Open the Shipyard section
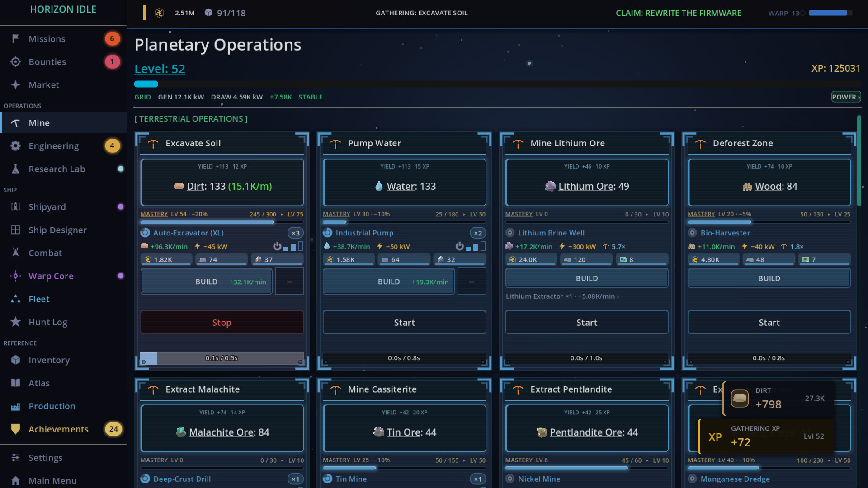This screenshot has width=868, height=488. point(63,207)
